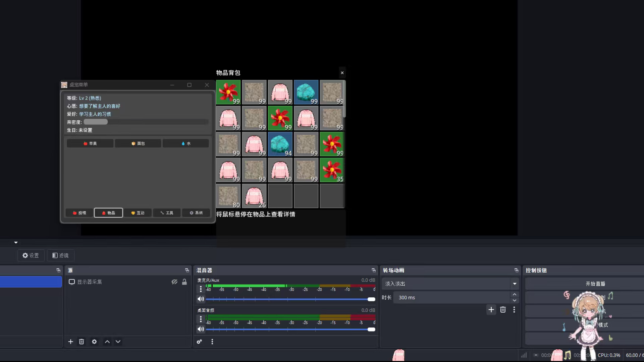The image size is (644, 362).
Task: Mute the 桌面音频 speaker icon
Action: [201, 329]
